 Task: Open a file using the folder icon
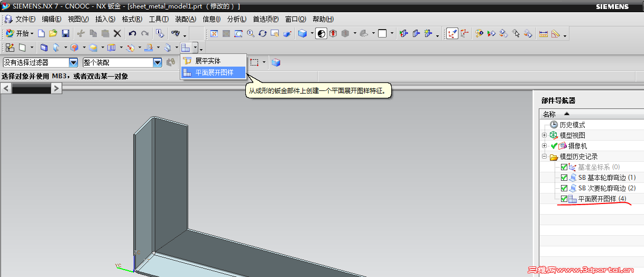point(53,33)
